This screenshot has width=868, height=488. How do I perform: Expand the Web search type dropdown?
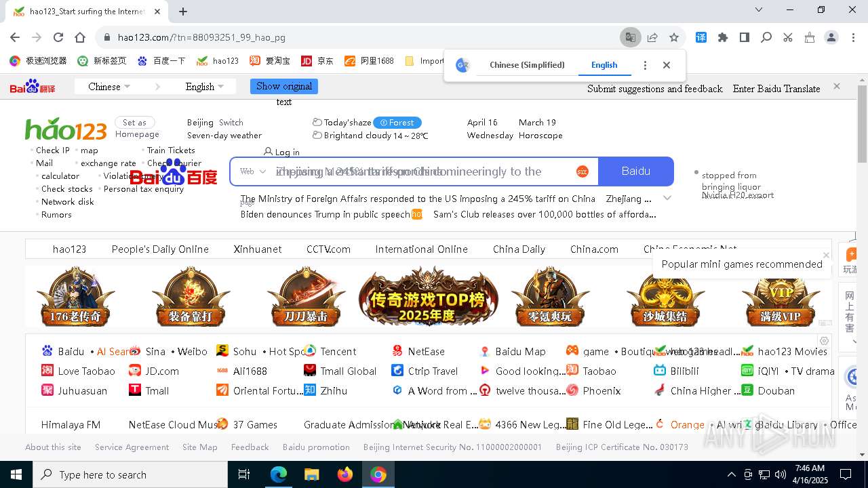253,171
